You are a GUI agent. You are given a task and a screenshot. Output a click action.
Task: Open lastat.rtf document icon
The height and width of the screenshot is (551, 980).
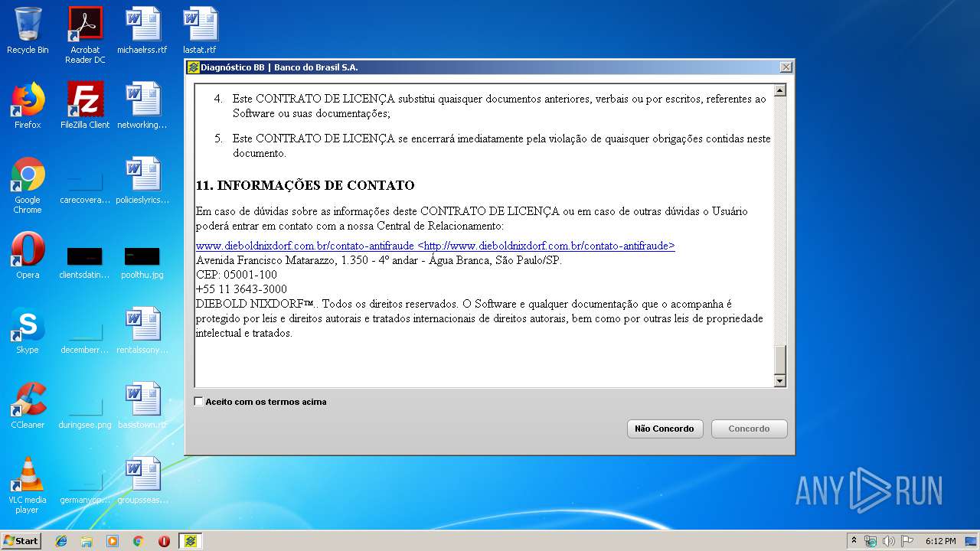click(x=200, y=31)
